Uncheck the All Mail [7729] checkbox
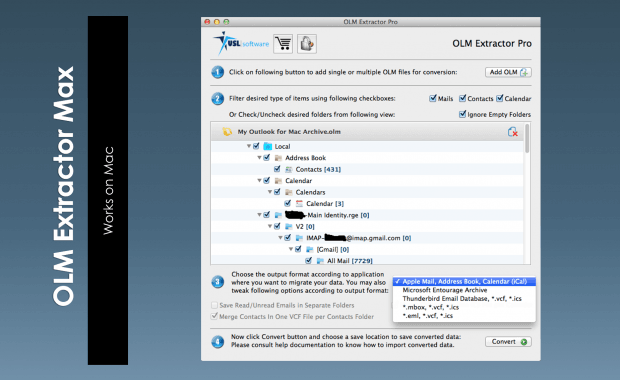Screen dimensions: 620x380 pos(309,260)
